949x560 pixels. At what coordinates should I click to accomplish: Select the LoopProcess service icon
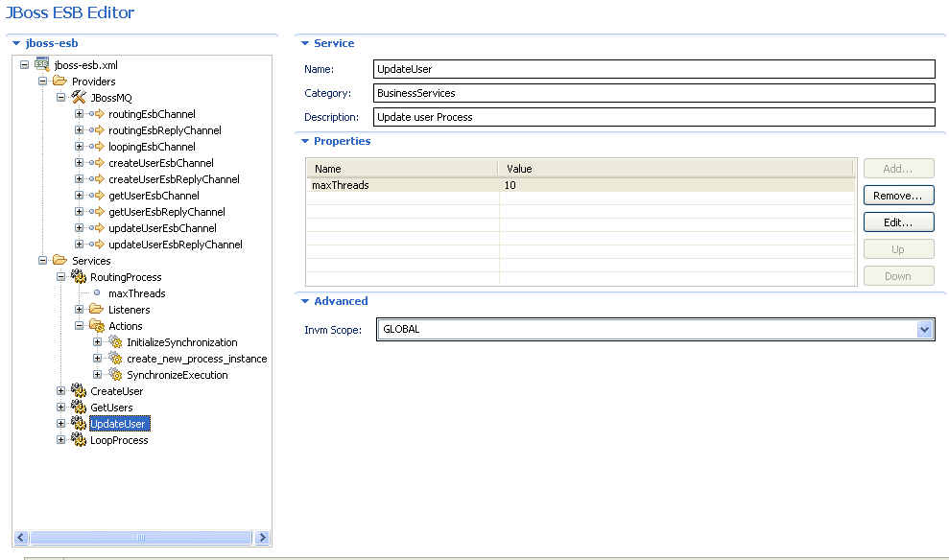(x=78, y=439)
